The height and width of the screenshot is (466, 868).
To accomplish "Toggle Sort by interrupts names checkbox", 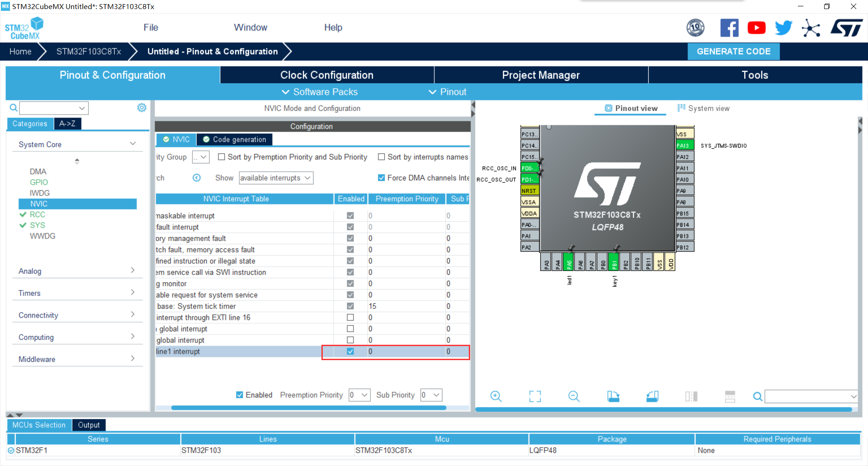I will (382, 157).
